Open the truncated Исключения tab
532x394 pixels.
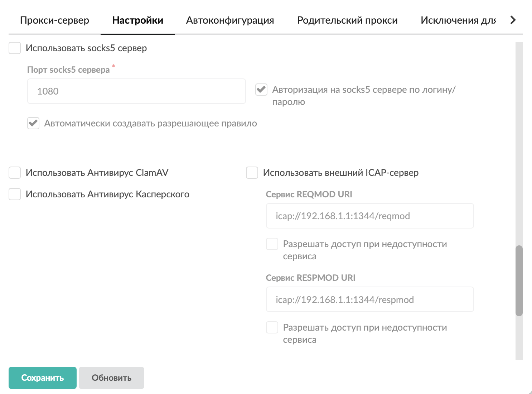pyautogui.click(x=458, y=20)
